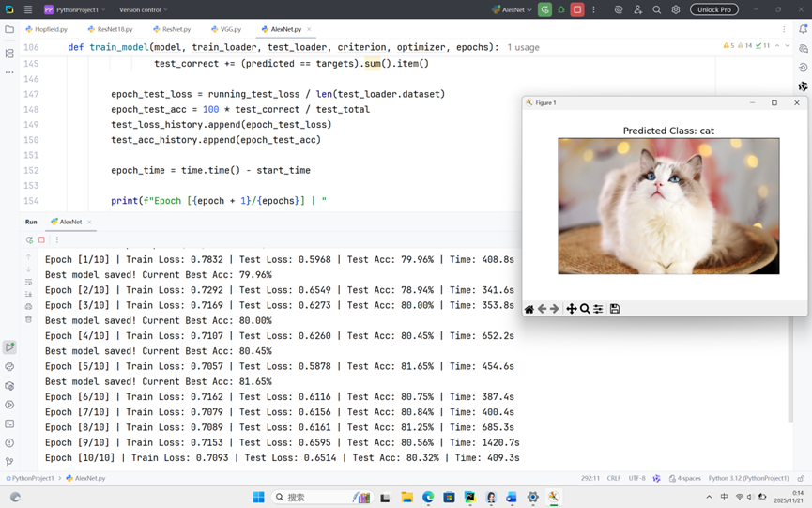Viewport: 812px width, 508px height.
Task: Switch to ResNet.py editor tab
Action: point(172,29)
